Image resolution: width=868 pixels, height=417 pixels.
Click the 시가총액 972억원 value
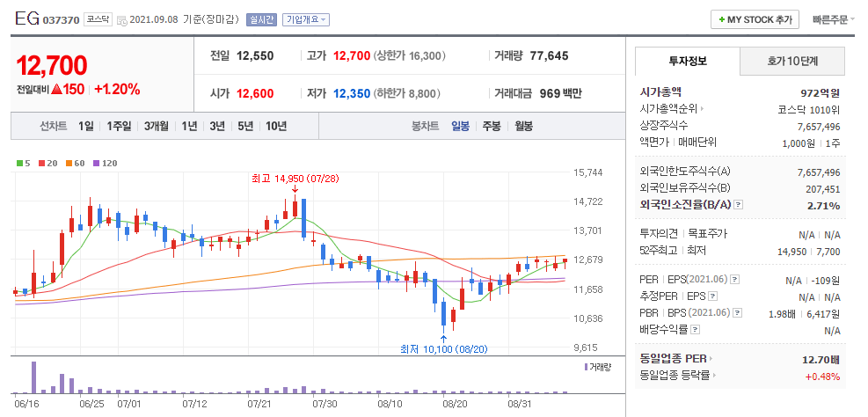(x=820, y=92)
